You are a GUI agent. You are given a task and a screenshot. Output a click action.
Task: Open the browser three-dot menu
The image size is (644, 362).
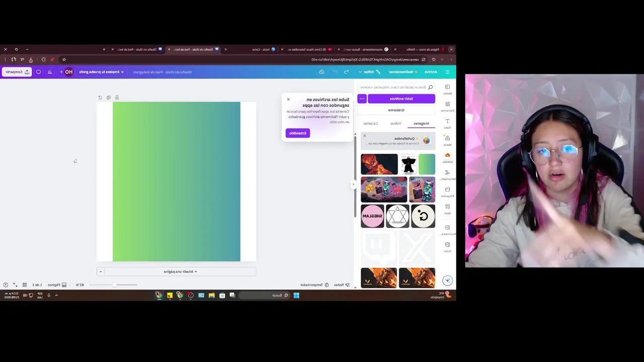[6, 59]
